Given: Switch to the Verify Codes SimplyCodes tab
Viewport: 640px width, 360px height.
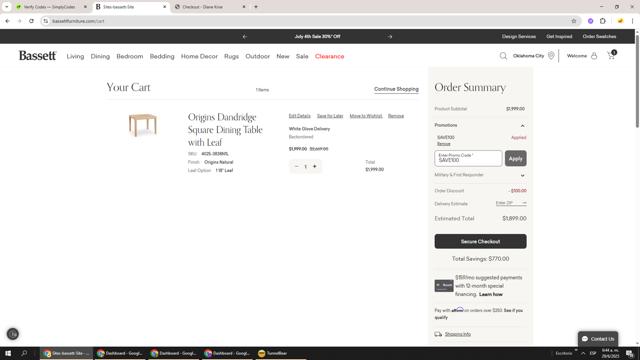Looking at the screenshot, I should (x=51, y=7).
